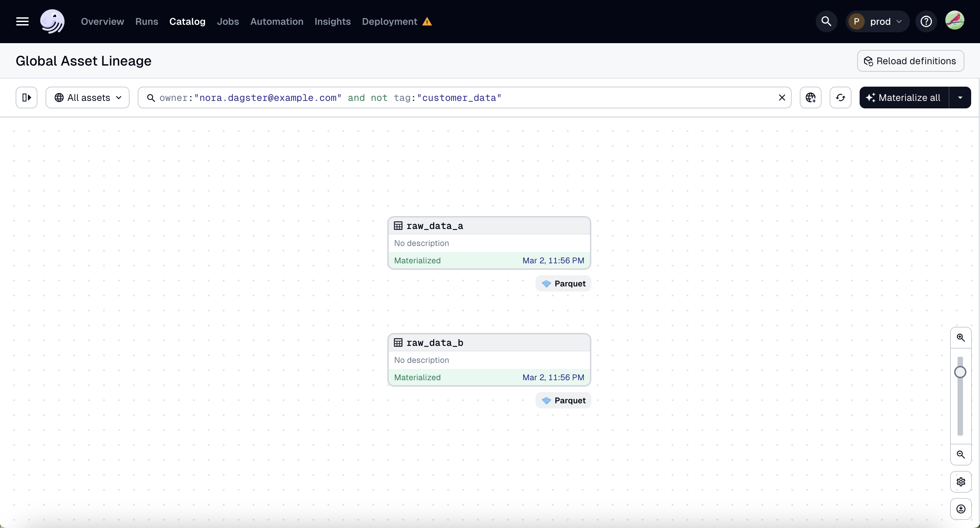Toggle the sidebar panel collapse button
The height and width of the screenshot is (528, 980).
coord(26,97)
